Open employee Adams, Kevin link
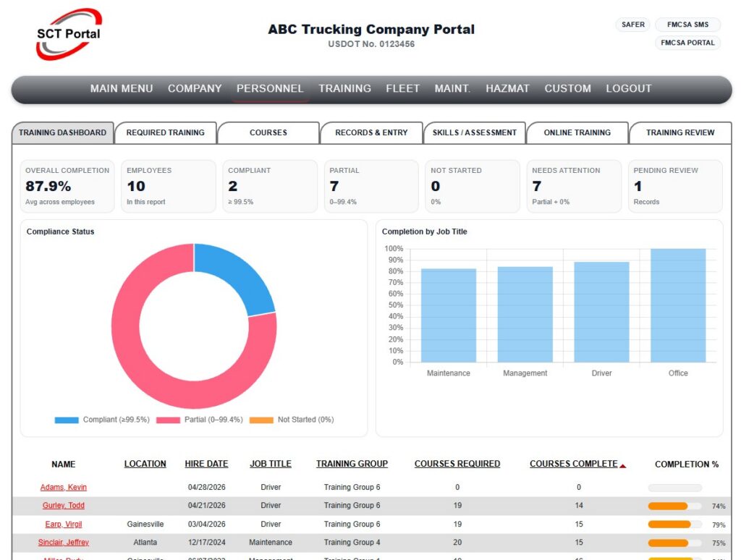The height and width of the screenshot is (560, 741). click(64, 487)
